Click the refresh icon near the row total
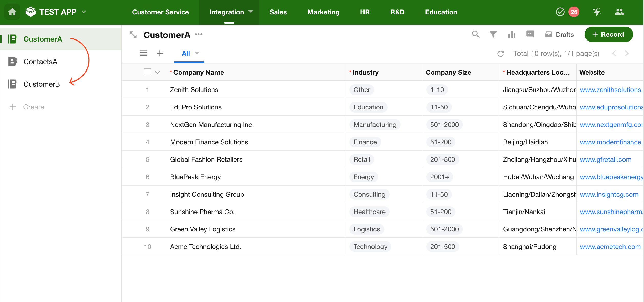This screenshot has width=644, height=302. pyautogui.click(x=501, y=54)
